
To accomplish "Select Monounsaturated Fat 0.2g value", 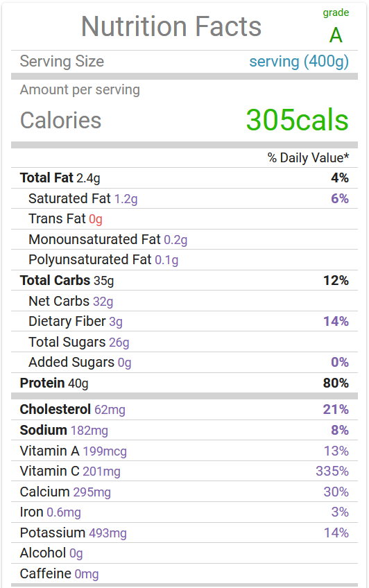I will click(175, 240).
